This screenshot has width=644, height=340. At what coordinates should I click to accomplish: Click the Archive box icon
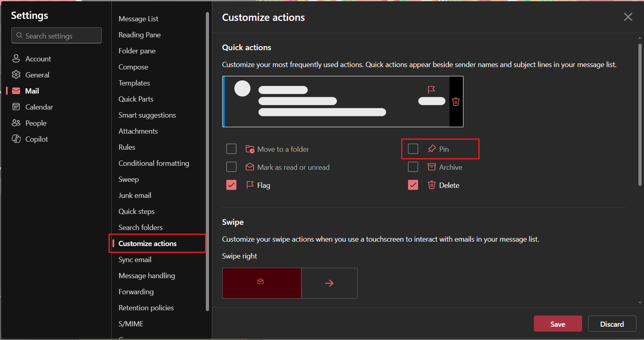432,167
